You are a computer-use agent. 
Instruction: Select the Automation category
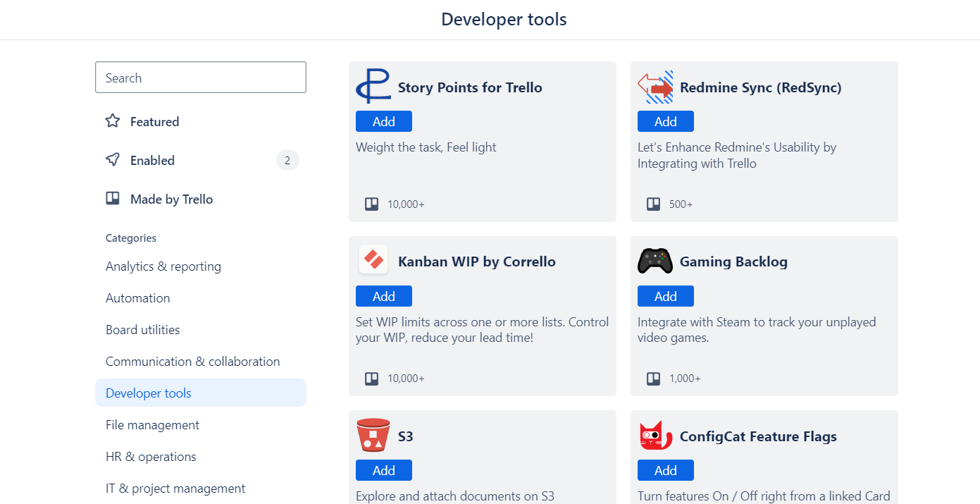pos(201,298)
